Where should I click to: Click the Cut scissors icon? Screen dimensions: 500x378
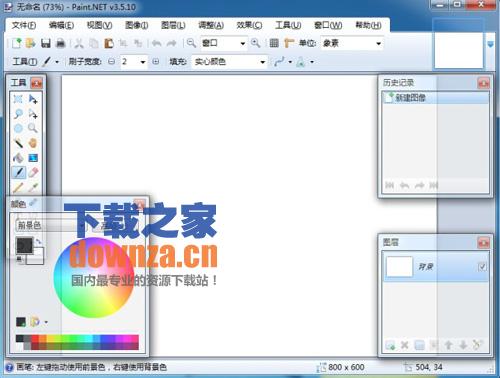[79, 43]
